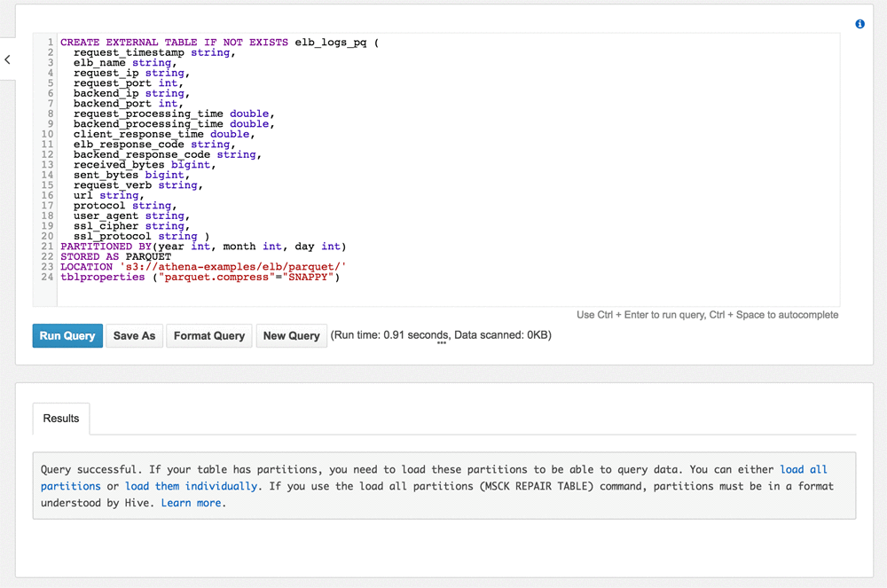Click the blue info icon
This screenshot has width=887, height=588.
tap(860, 24)
